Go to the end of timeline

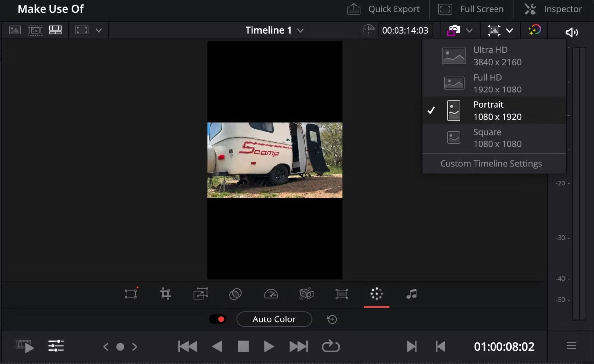pos(298,346)
